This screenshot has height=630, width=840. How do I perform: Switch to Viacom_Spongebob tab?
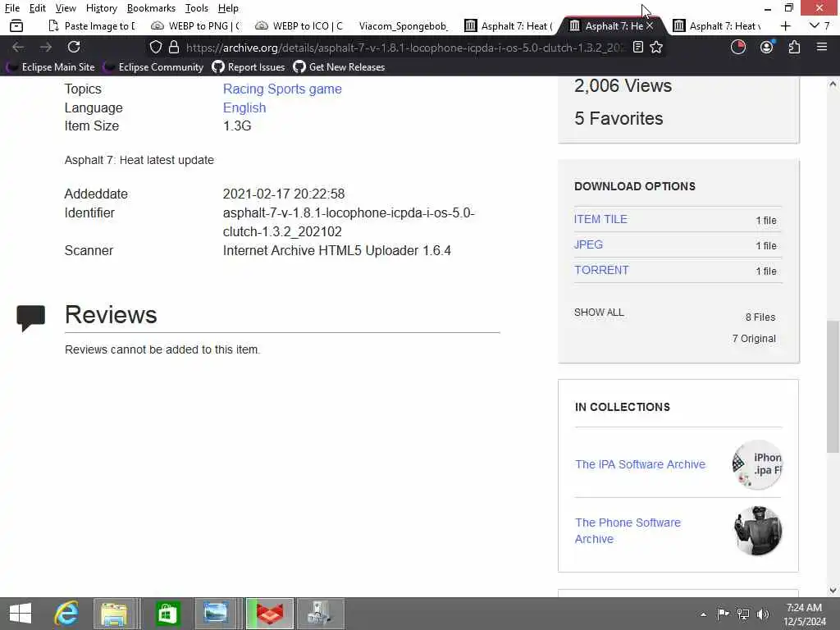click(x=404, y=25)
